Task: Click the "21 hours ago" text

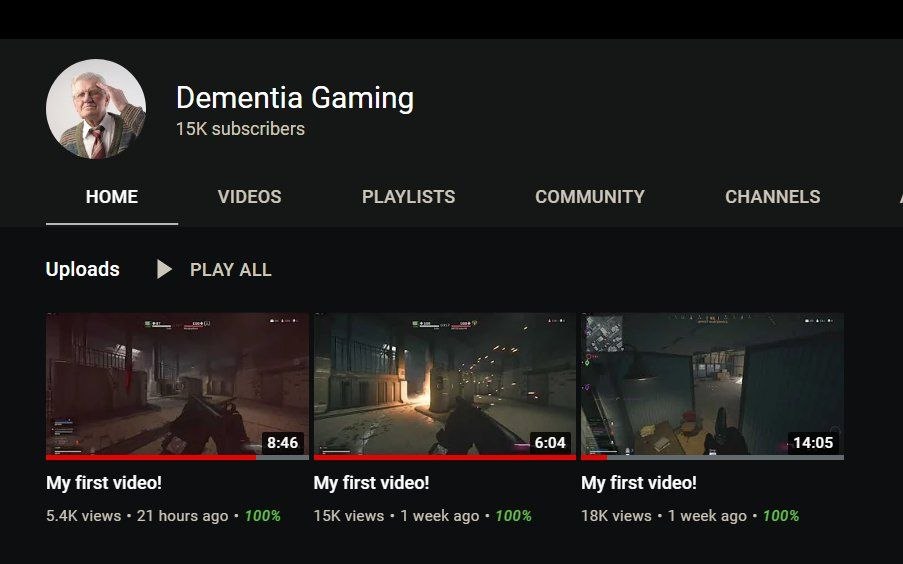Action: (x=183, y=516)
